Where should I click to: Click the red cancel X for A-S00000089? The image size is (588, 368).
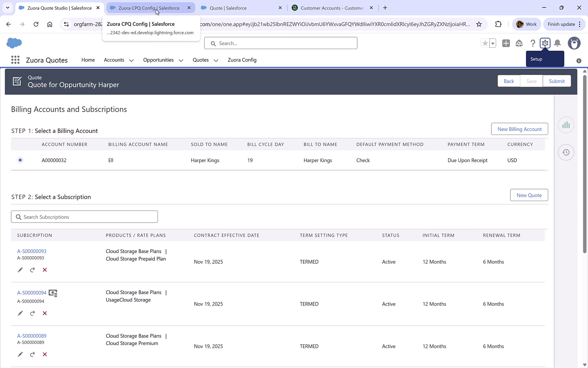click(x=45, y=354)
